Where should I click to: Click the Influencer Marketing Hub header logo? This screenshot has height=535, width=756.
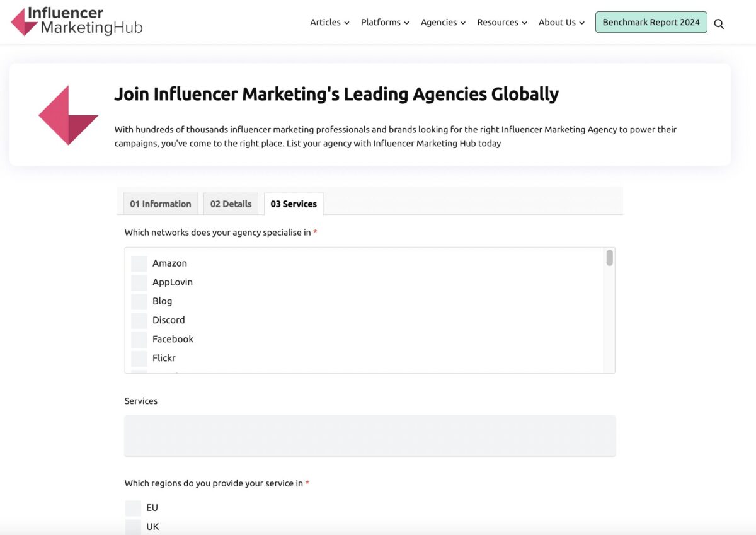(x=77, y=21)
